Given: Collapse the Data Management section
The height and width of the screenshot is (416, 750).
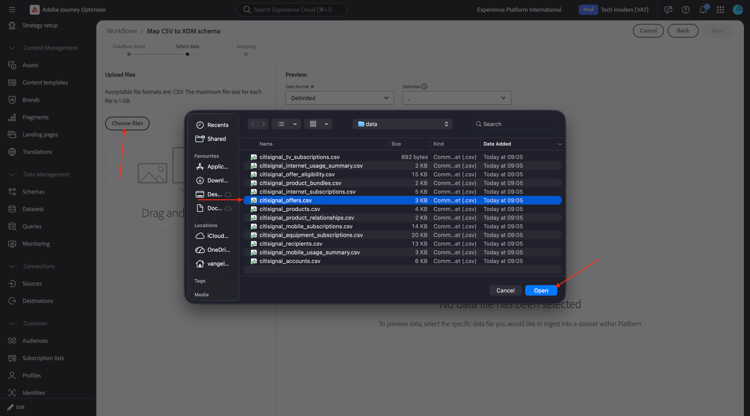Looking at the screenshot, I should pyautogui.click(x=12, y=175).
